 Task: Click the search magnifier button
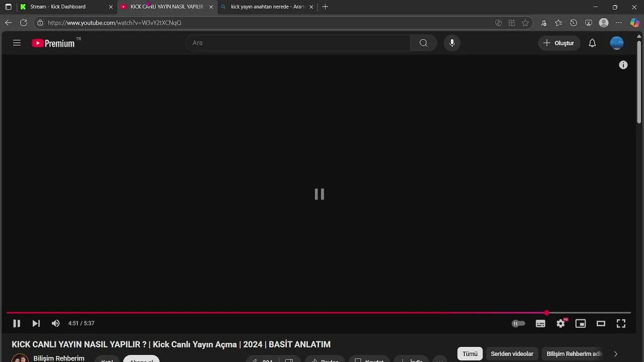point(424,43)
